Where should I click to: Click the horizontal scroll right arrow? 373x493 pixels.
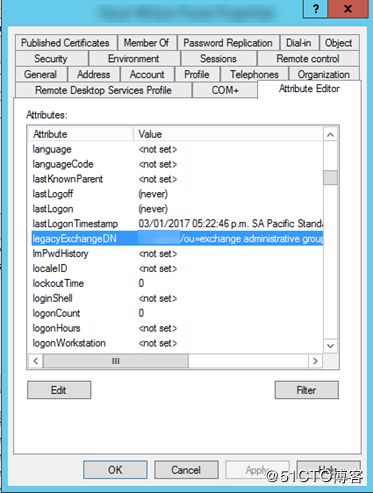pyautogui.click(x=315, y=361)
